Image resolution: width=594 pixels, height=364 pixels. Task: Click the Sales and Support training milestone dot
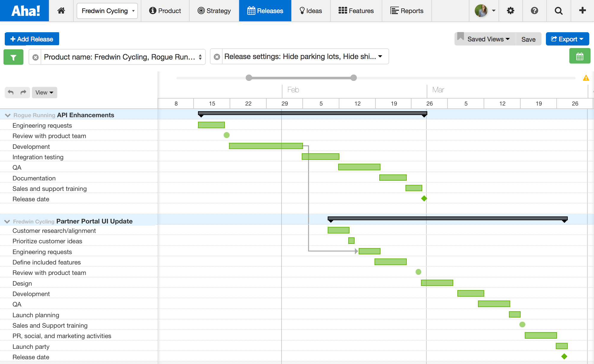click(523, 325)
